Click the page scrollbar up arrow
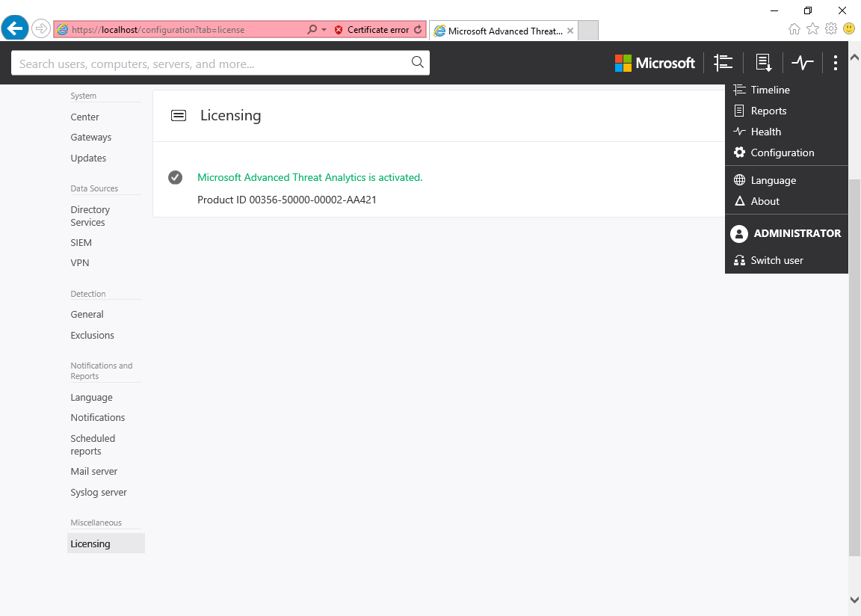The width and height of the screenshot is (861, 616). coord(854,57)
